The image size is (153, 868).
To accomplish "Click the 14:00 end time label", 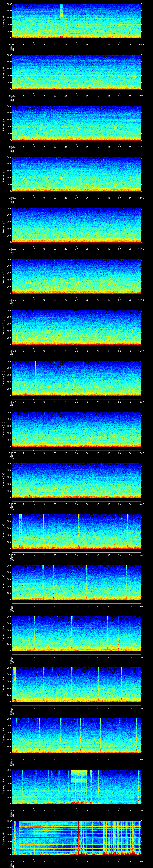I will [x=141, y=300].
